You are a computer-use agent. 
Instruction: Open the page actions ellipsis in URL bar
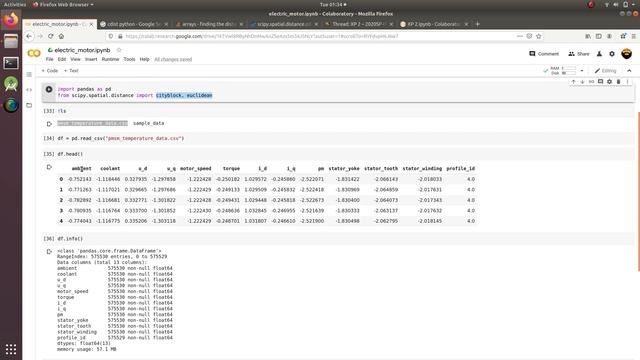pyautogui.click(x=520, y=36)
